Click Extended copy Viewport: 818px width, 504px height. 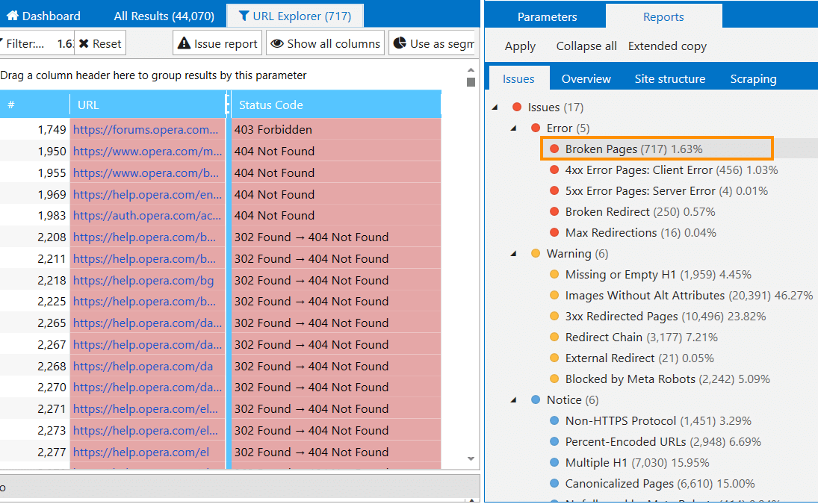[x=667, y=46]
